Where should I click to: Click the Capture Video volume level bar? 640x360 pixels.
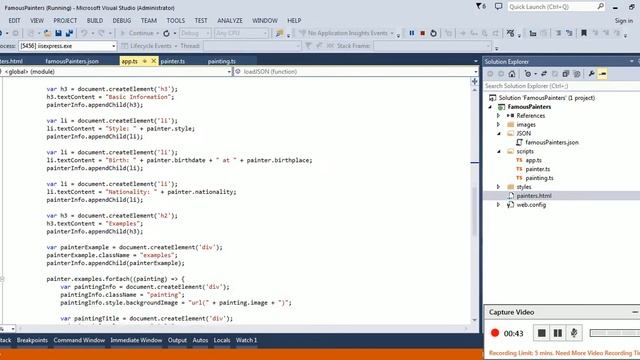(x=615, y=333)
